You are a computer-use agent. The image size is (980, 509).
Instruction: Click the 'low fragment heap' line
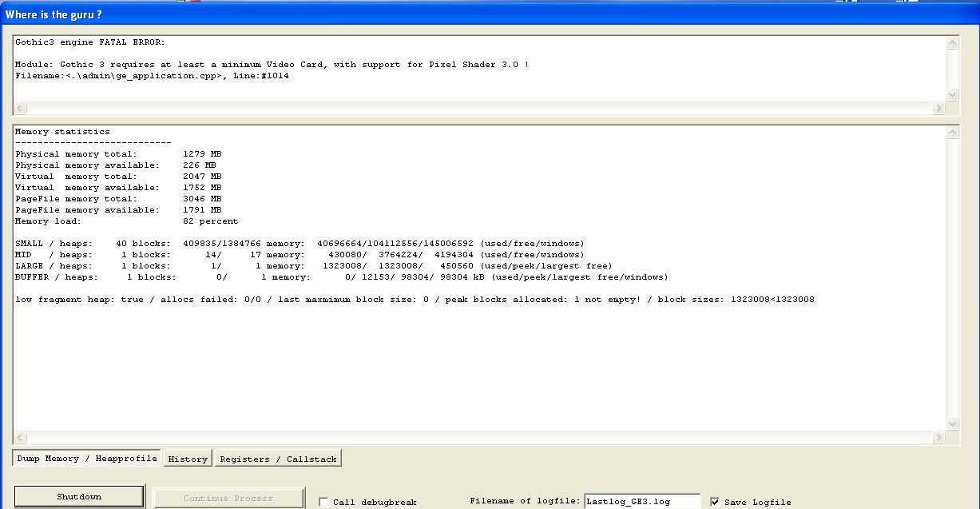415,300
